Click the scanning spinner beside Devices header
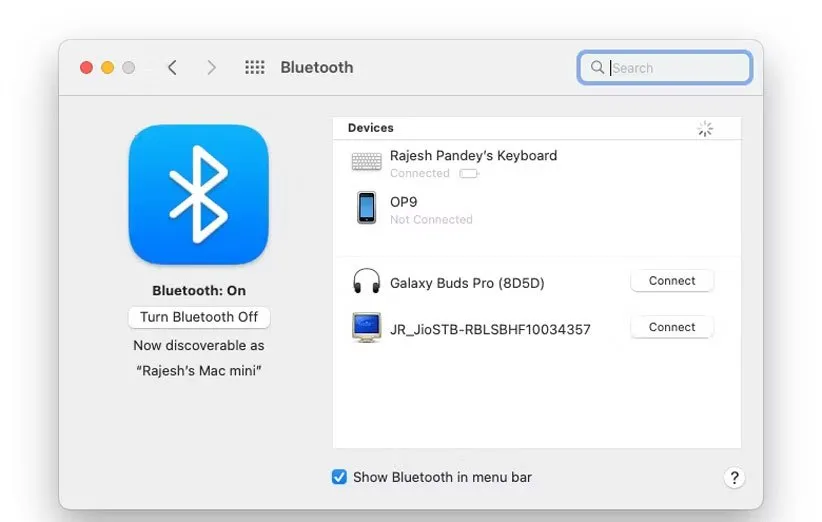 (x=705, y=129)
